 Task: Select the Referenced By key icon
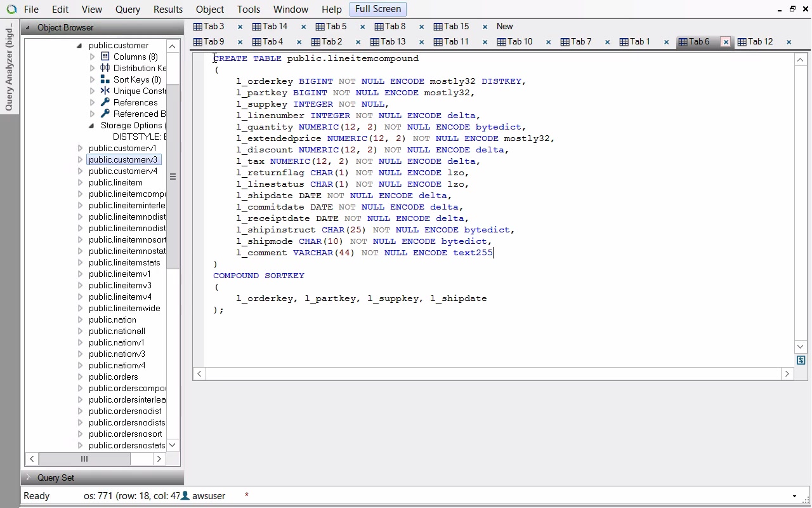point(105,114)
